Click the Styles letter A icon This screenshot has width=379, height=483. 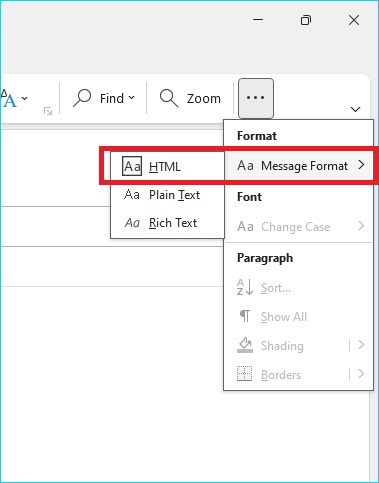[x=8, y=98]
